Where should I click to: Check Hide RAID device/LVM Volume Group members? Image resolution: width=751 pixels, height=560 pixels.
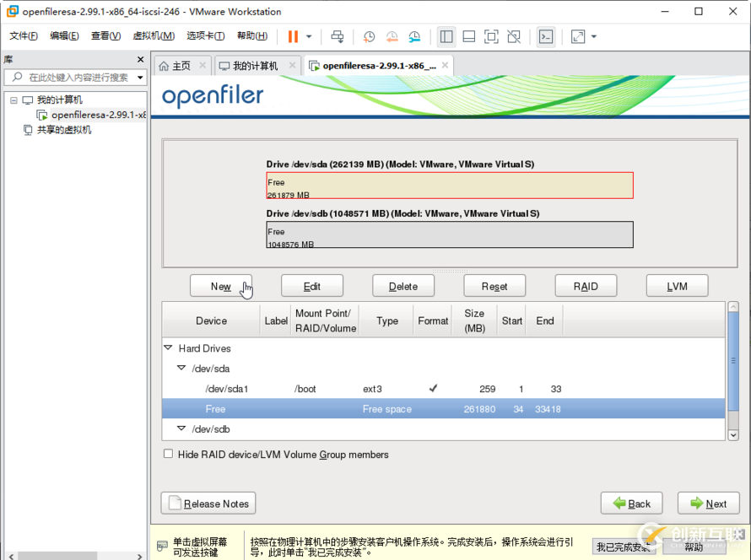pyautogui.click(x=169, y=454)
